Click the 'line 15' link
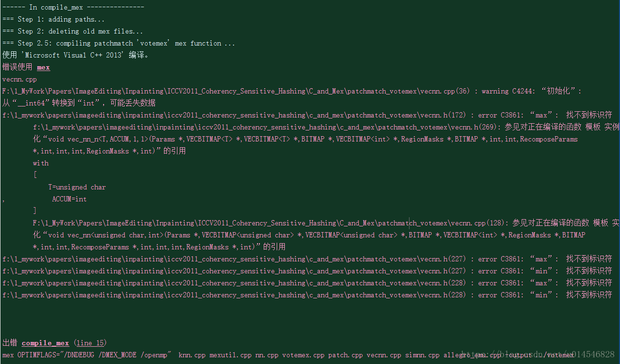This screenshot has height=364, width=620. tap(90, 343)
